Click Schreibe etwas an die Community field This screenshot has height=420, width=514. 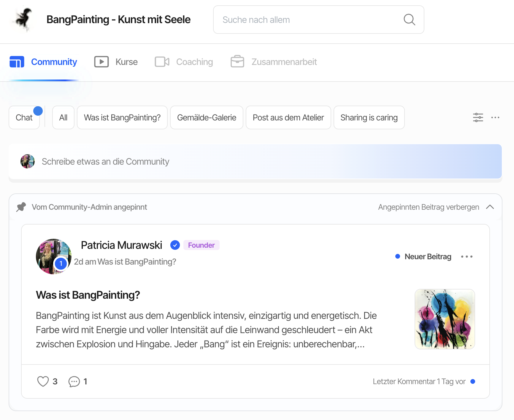click(x=255, y=161)
